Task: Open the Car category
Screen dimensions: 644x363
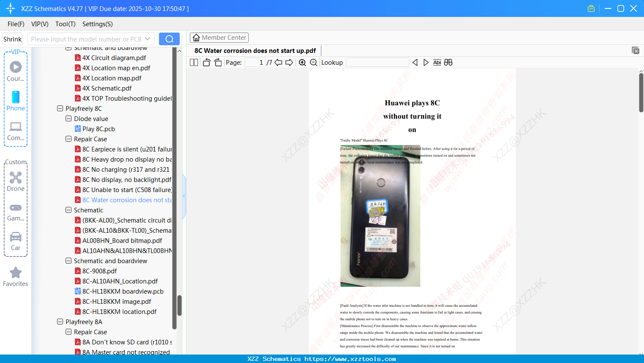Action: [16, 241]
